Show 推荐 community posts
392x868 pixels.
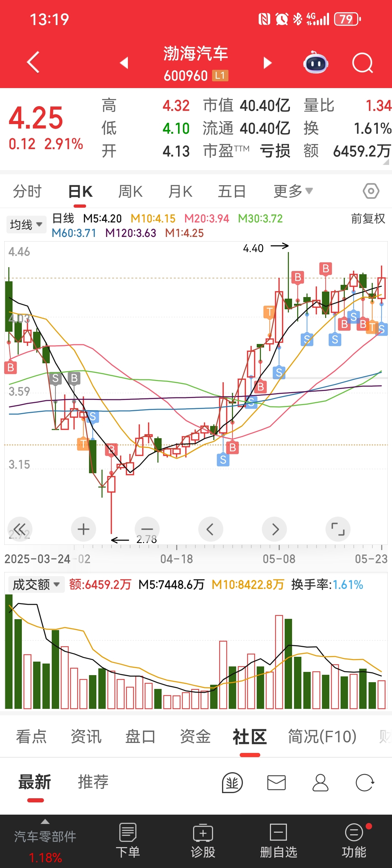click(x=93, y=782)
